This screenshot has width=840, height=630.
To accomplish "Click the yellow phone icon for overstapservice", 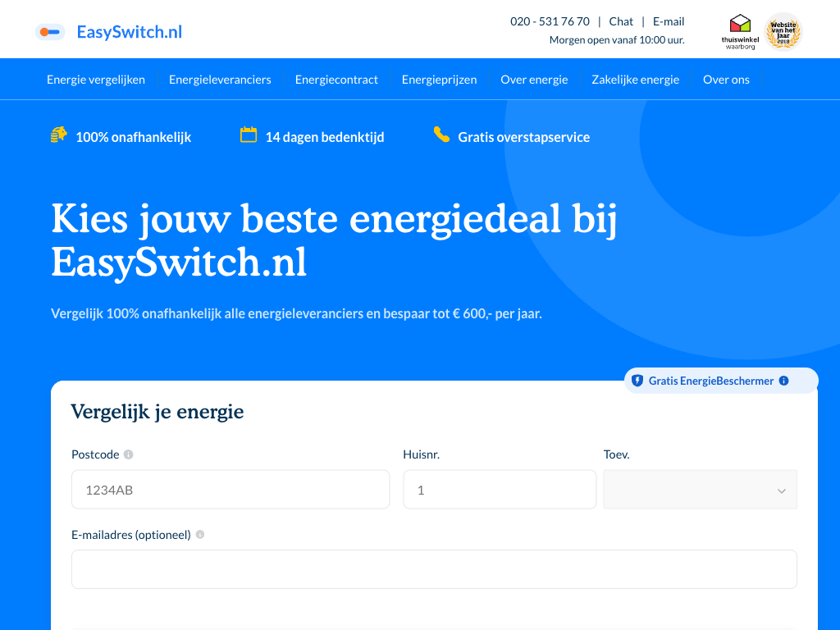I will (441, 135).
